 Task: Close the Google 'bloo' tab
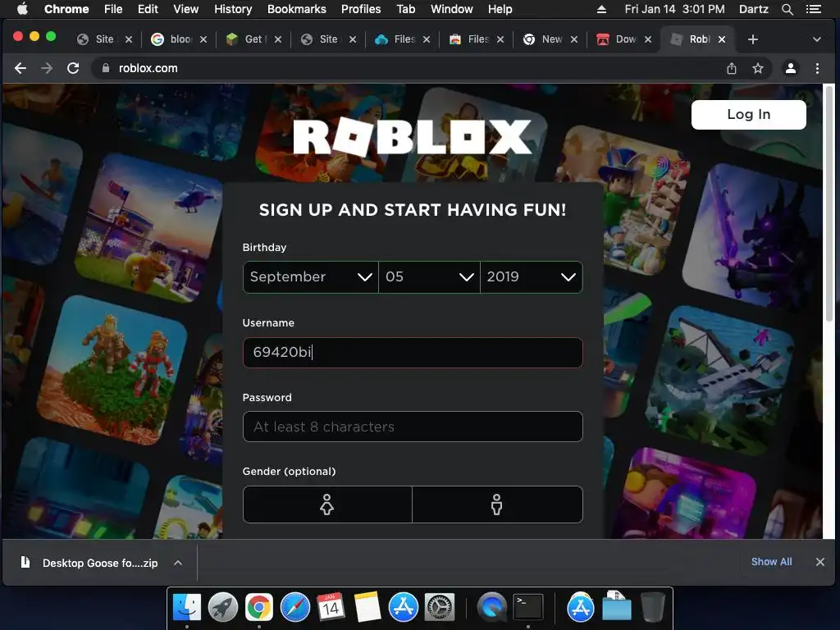[x=203, y=39]
